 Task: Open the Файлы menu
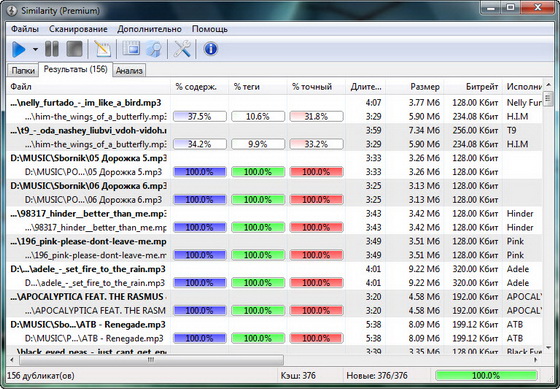(x=25, y=29)
